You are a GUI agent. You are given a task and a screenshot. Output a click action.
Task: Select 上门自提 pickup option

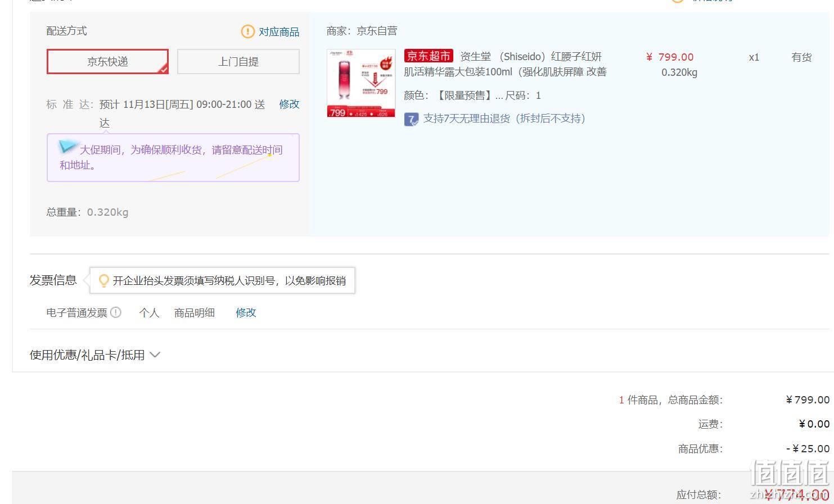(x=238, y=61)
